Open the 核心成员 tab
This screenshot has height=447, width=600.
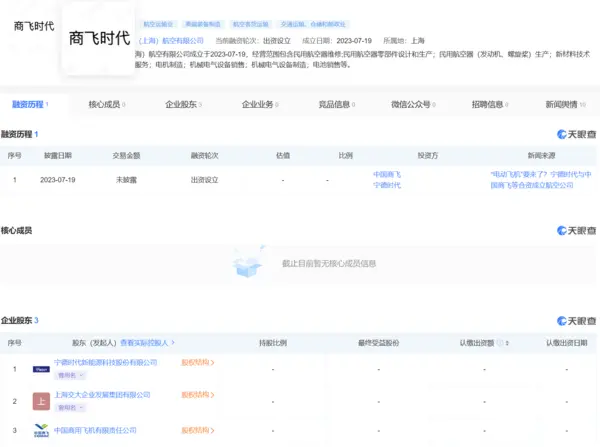[x=109, y=104]
